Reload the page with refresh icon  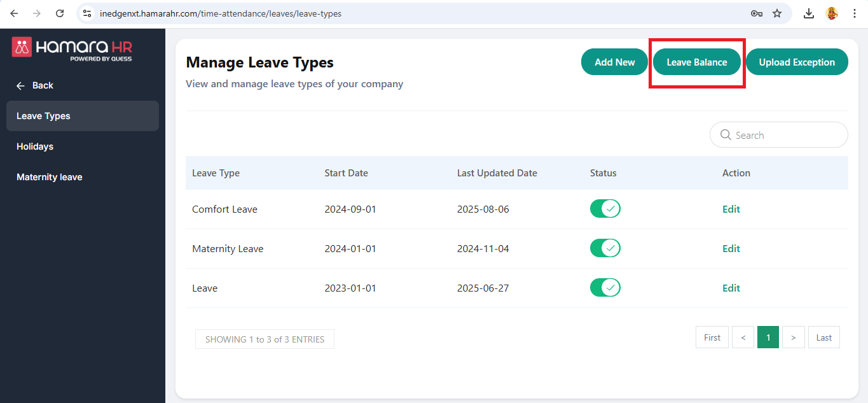pyautogui.click(x=60, y=13)
